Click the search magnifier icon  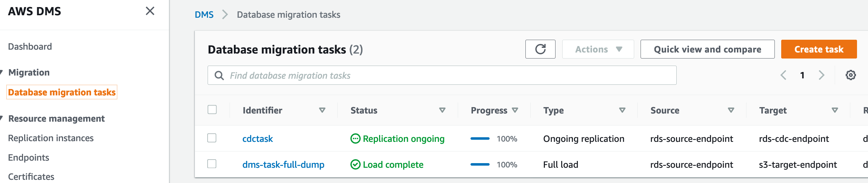pos(219,76)
